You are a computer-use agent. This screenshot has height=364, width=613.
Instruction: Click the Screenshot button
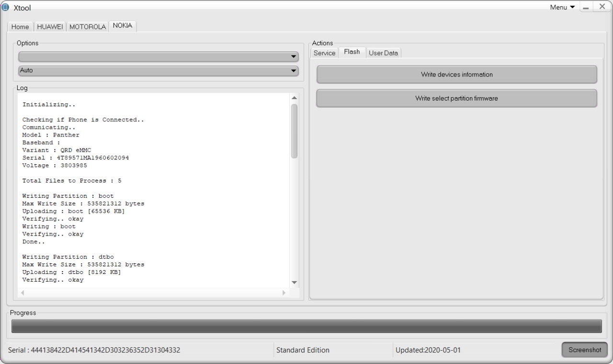click(585, 350)
